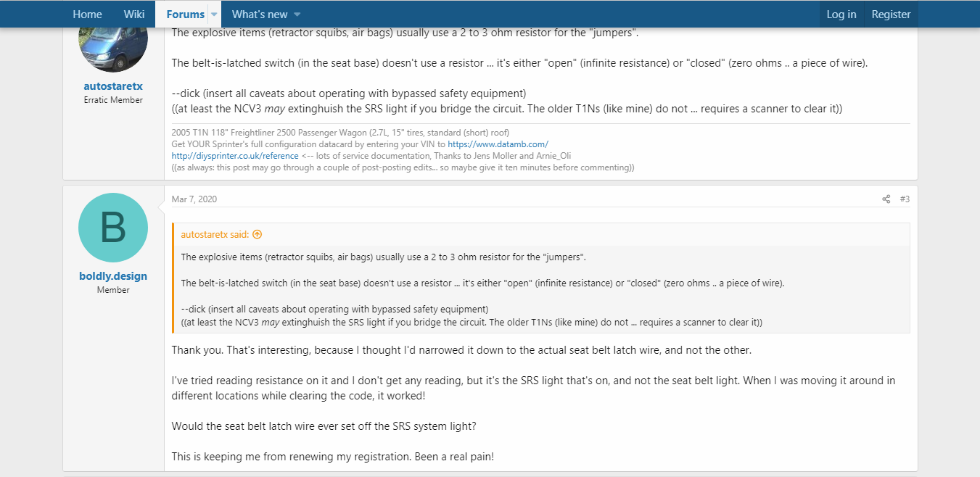The image size is (980, 477).
Task: Click the up-arrow icon beside 'autostaretx said'
Action: [257, 235]
